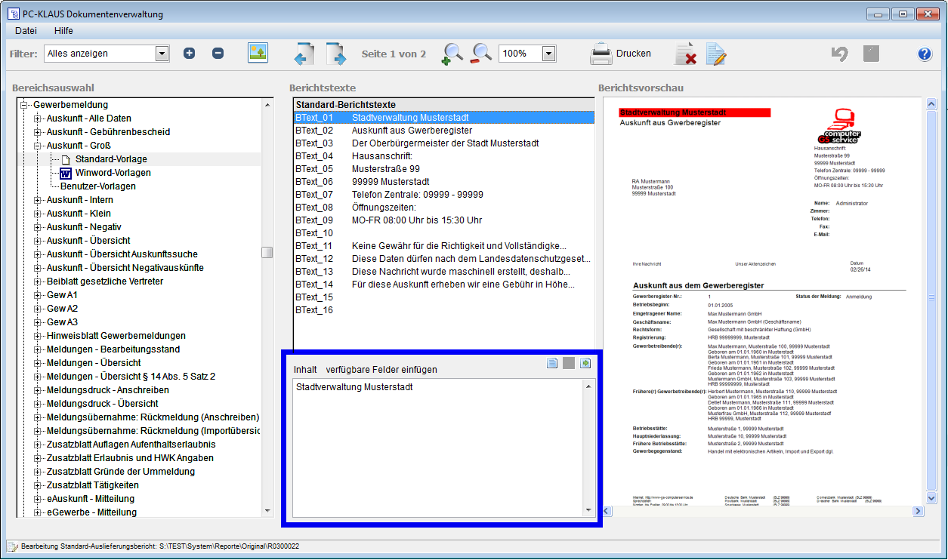Image resolution: width=948 pixels, height=560 pixels.
Task: Open the Filter 'Alles anzeigen' dropdown
Action: point(161,54)
